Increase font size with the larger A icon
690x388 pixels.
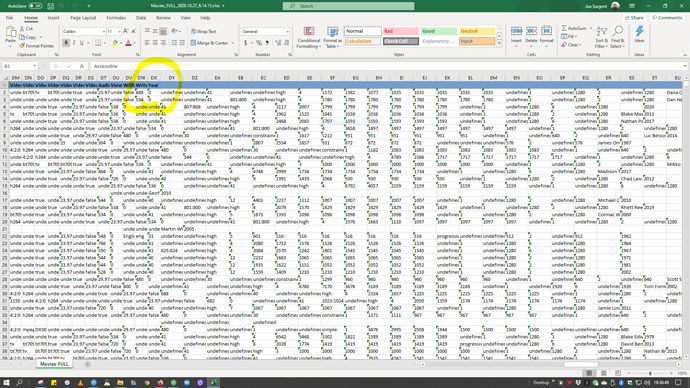tap(126, 31)
